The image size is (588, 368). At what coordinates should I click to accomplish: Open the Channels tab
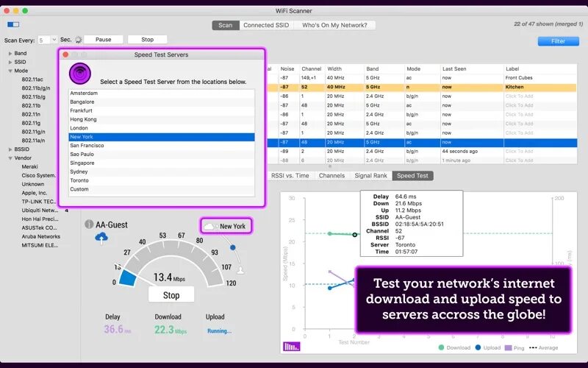[x=331, y=175]
